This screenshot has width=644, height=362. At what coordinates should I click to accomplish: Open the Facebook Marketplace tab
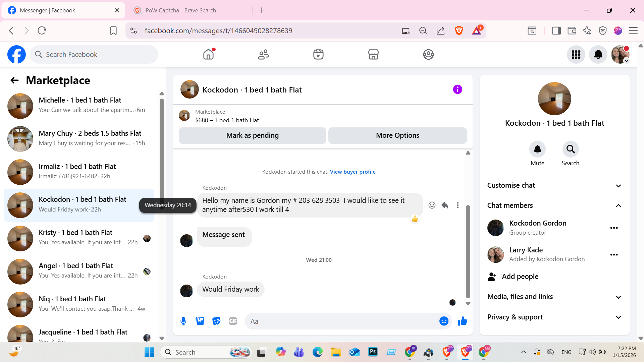pos(373,54)
